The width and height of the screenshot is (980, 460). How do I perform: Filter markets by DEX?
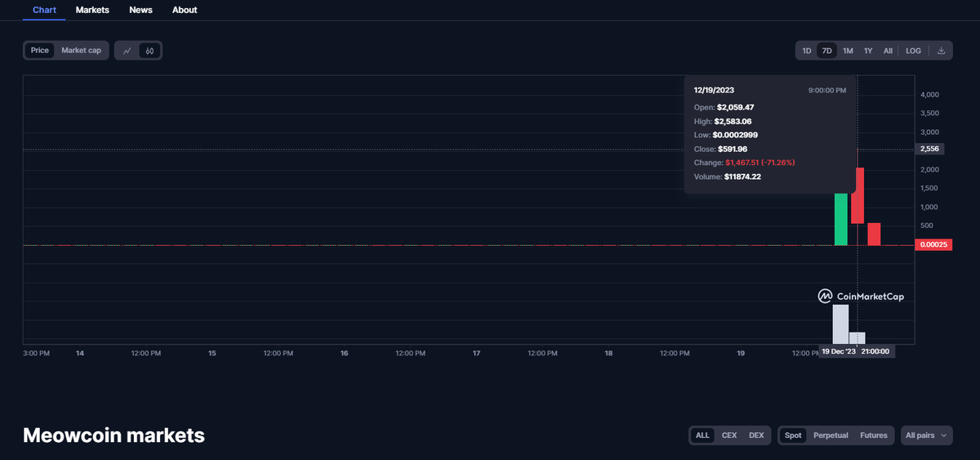point(756,435)
